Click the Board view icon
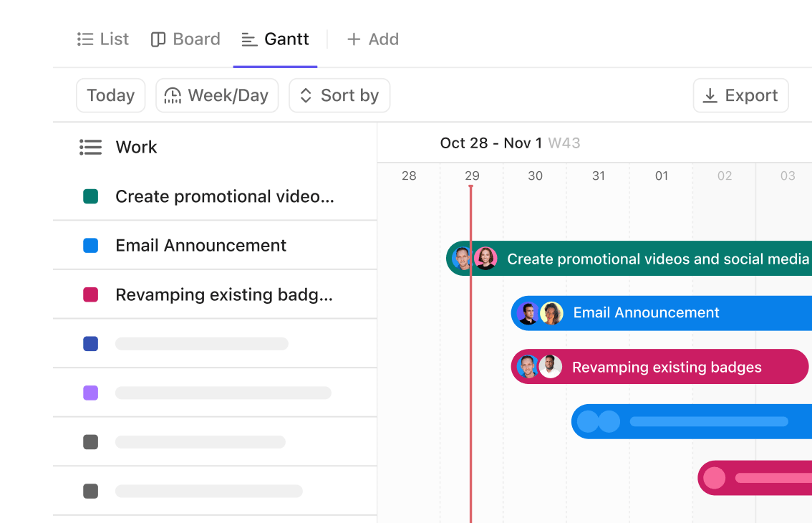Image resolution: width=812 pixels, height=523 pixels. click(158, 39)
